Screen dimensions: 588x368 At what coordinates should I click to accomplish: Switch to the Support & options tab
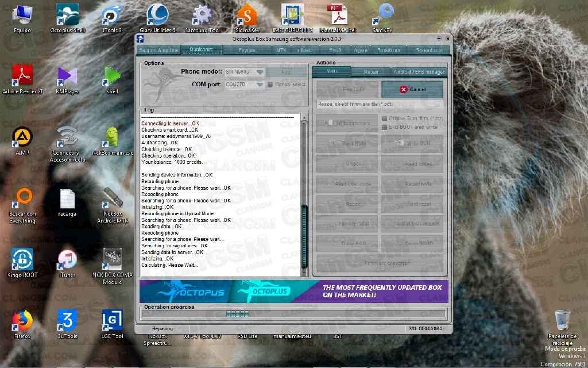[x=158, y=50]
